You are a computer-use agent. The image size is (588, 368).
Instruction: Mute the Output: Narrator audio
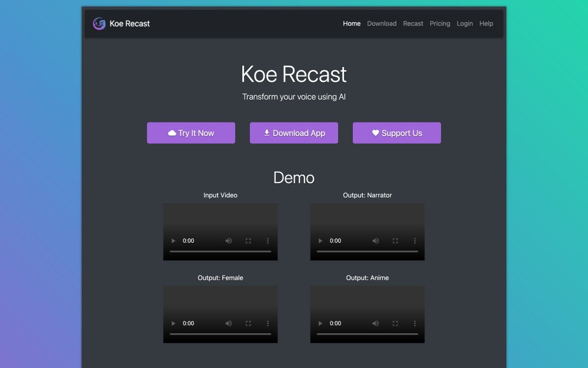(x=375, y=240)
